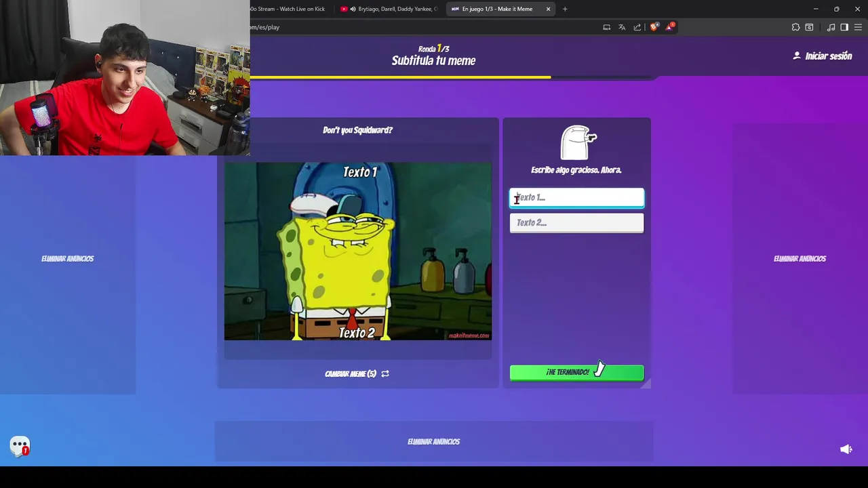Open Brave Shields lion icon
Screen dimensions: 868x488
click(x=654, y=27)
